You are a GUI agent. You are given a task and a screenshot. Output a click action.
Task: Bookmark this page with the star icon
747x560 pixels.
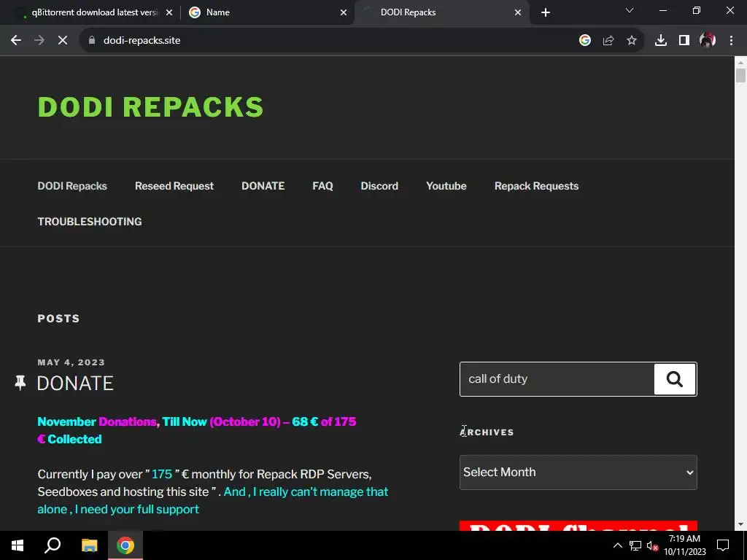(632, 41)
